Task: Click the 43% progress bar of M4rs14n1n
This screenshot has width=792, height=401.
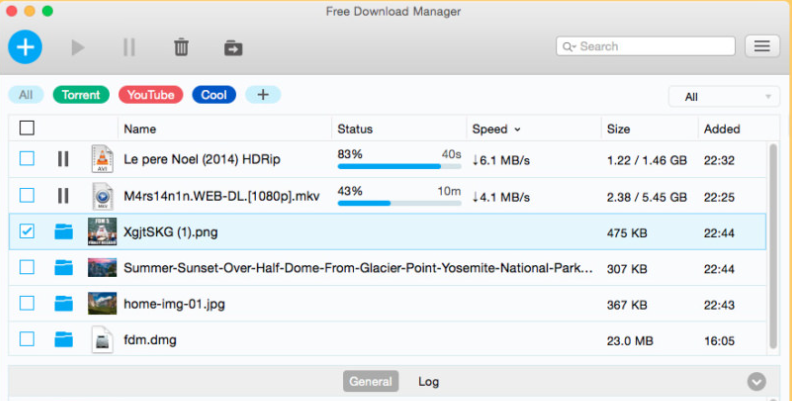Action: 399,203
